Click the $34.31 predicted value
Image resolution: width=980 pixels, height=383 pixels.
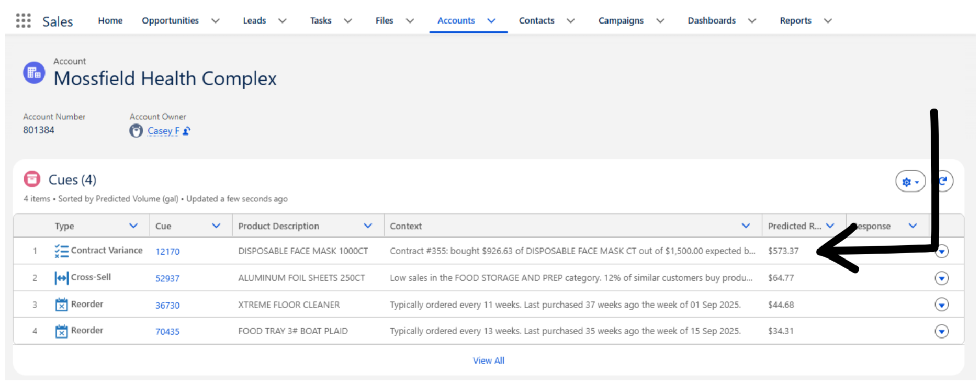(781, 331)
